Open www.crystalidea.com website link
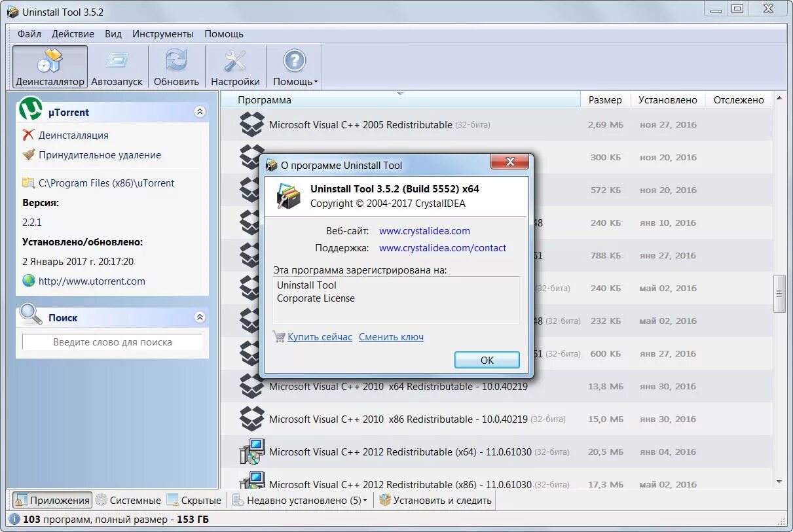The image size is (793, 532). click(424, 231)
